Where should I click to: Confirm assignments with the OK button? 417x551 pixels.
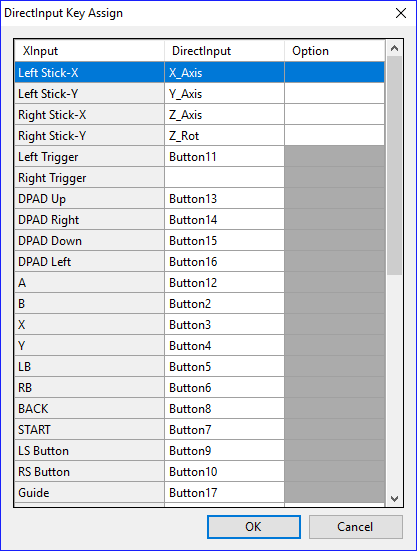pyautogui.click(x=254, y=527)
